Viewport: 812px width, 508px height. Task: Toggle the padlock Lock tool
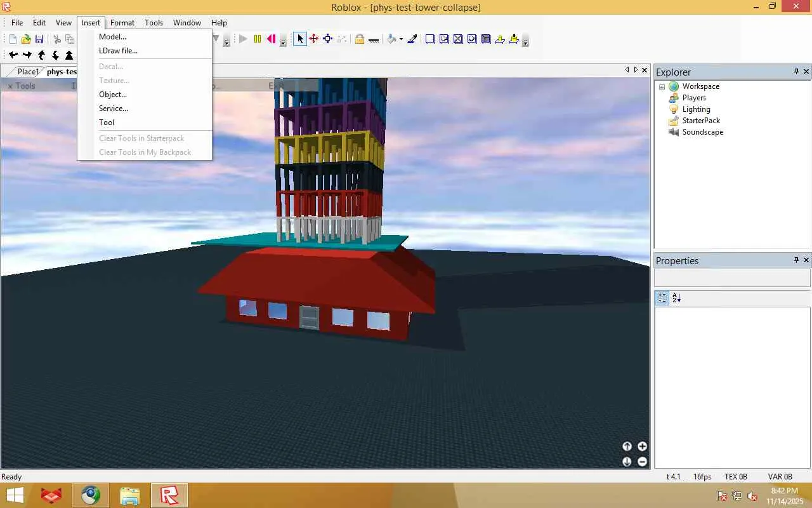coord(360,39)
